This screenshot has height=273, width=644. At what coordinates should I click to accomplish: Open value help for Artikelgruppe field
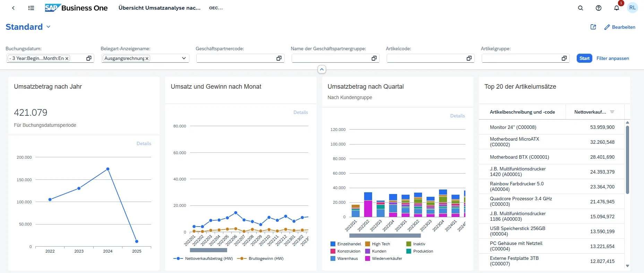[x=564, y=59]
